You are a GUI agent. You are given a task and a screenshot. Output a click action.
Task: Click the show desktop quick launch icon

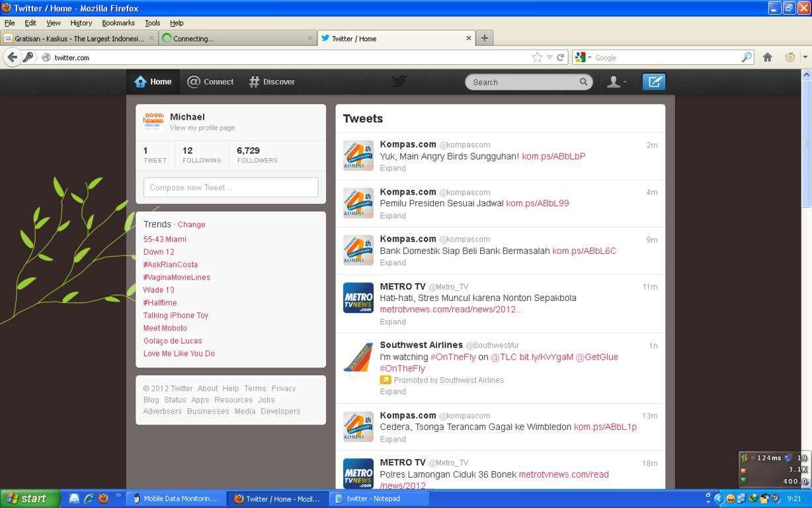tap(74, 499)
